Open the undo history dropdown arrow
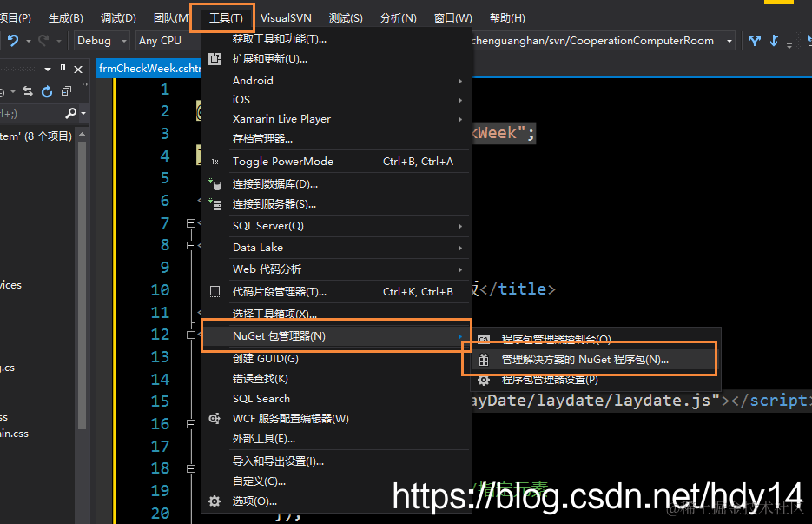The image size is (812, 524). (29, 41)
